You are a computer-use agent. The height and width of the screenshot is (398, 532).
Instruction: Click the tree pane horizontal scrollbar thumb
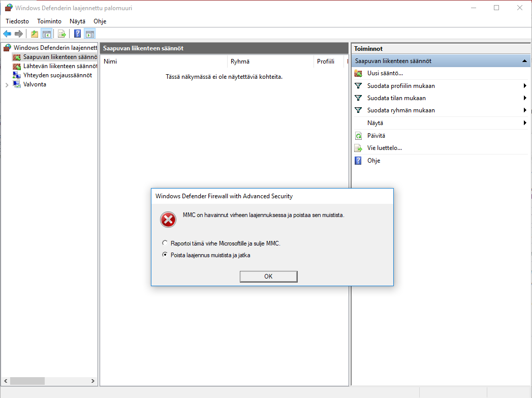(x=27, y=381)
